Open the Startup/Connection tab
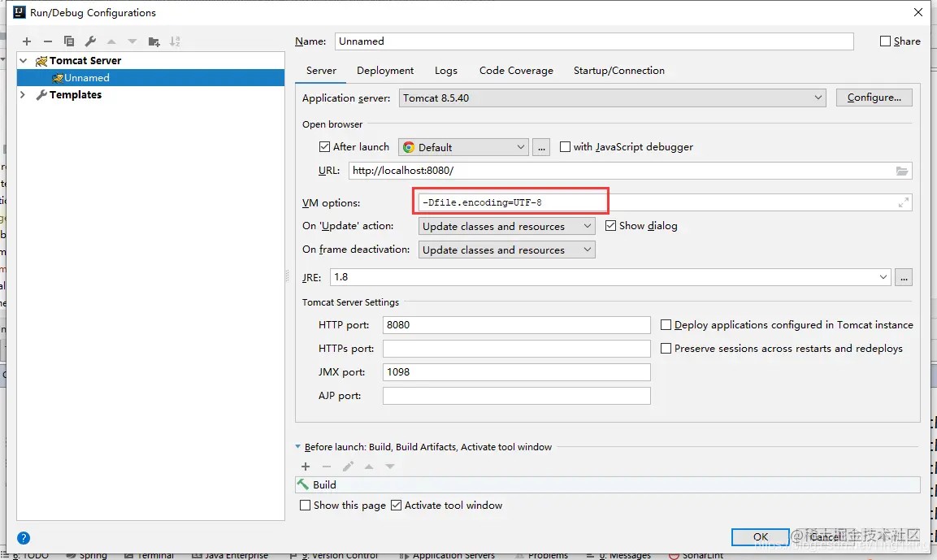This screenshot has width=937, height=560. pyautogui.click(x=619, y=71)
